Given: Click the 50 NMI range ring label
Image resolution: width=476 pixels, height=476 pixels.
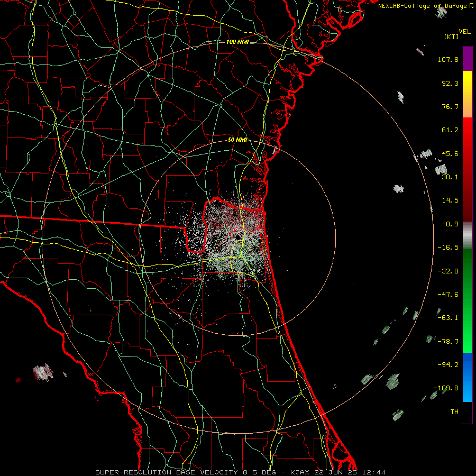Looking at the screenshot, I should (x=237, y=140).
